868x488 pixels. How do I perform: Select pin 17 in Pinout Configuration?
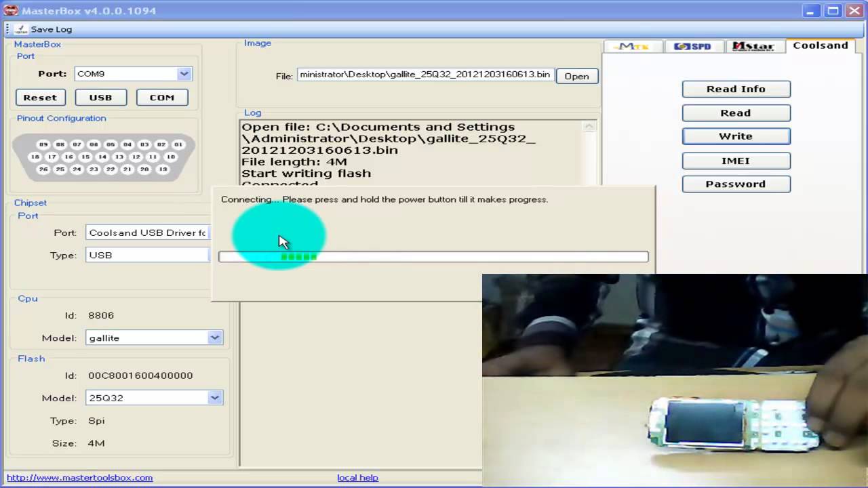[x=52, y=157]
